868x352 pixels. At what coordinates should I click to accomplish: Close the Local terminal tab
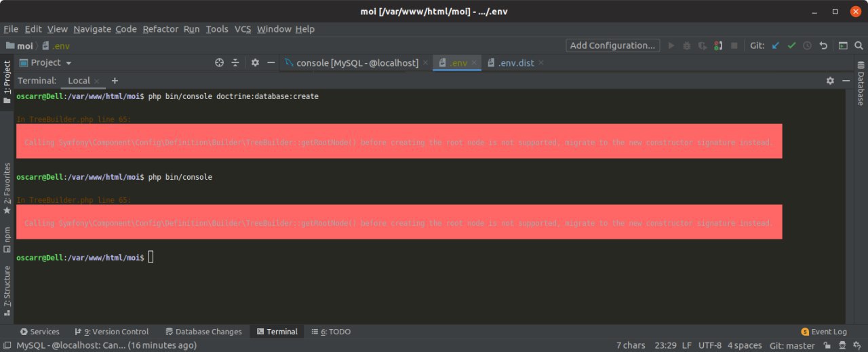[x=97, y=81]
